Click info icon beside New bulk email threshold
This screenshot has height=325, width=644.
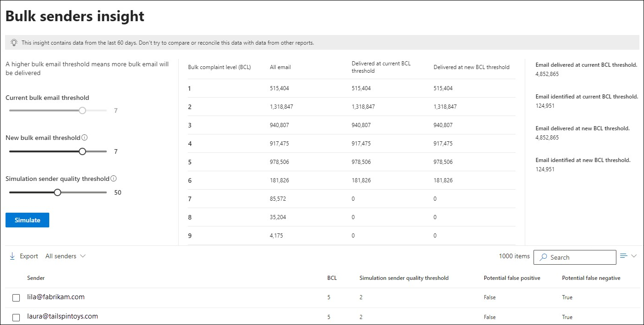pyautogui.click(x=85, y=138)
